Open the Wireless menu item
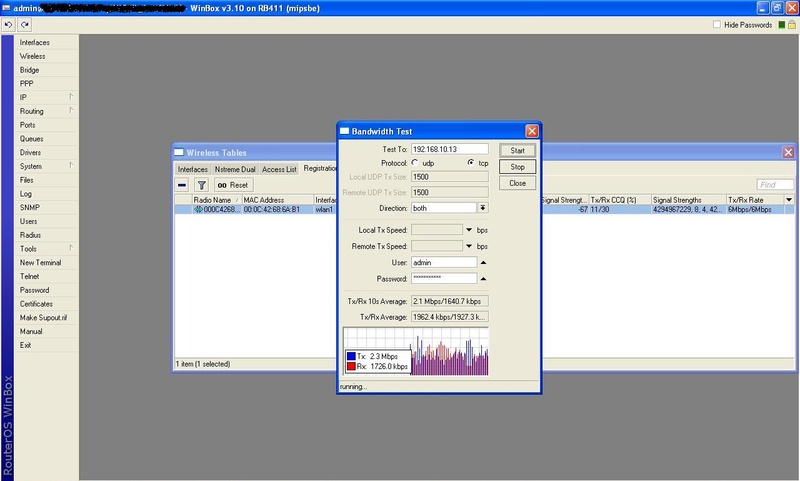Viewport: 800px width, 481px height. [46, 56]
